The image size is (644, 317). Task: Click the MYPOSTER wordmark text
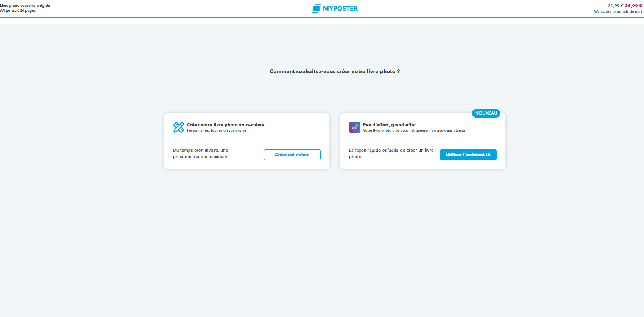tap(340, 8)
